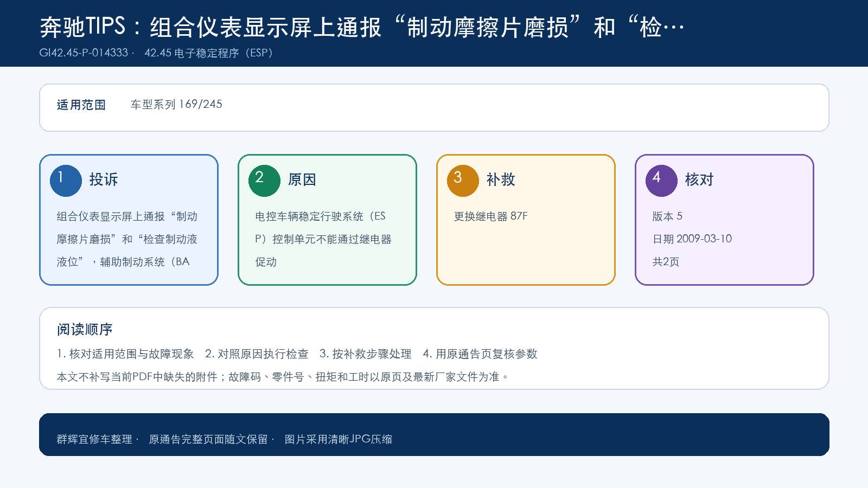Click the complaint text 组合仪表显示屏上通报
868x488 pixels.
pos(111,216)
